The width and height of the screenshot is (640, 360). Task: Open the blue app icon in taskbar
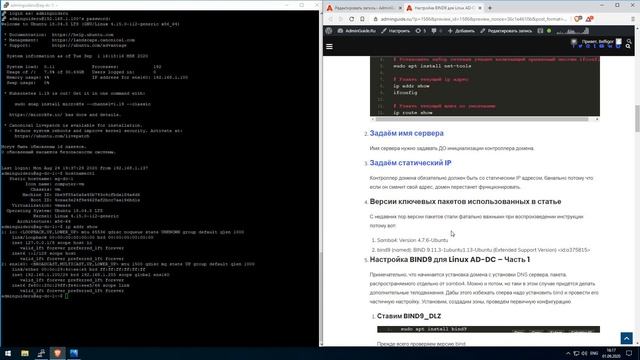(x=73, y=353)
